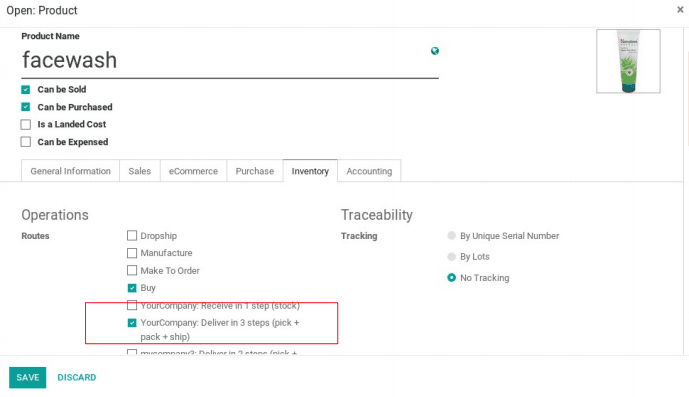
Task: Open the eCommerce tab
Action: (x=193, y=171)
